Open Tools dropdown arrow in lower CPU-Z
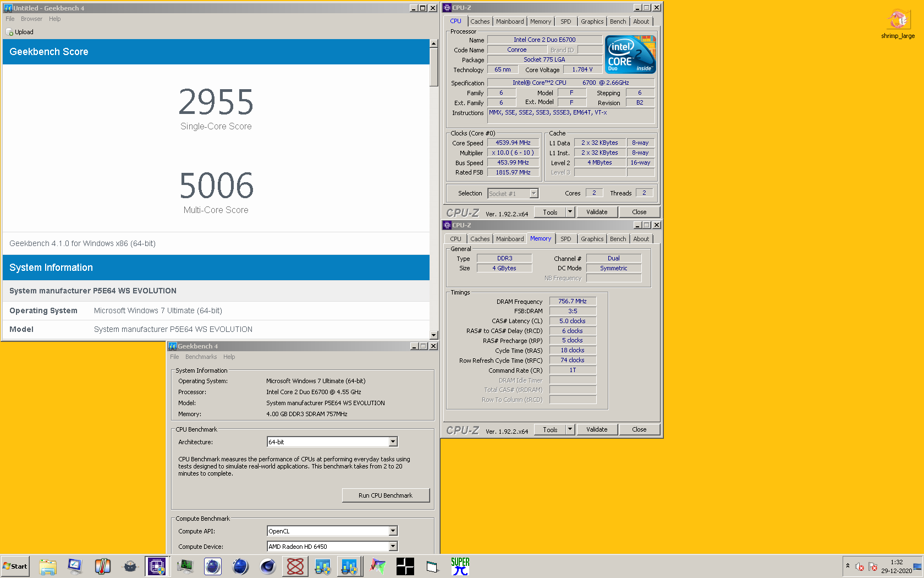 coord(570,429)
